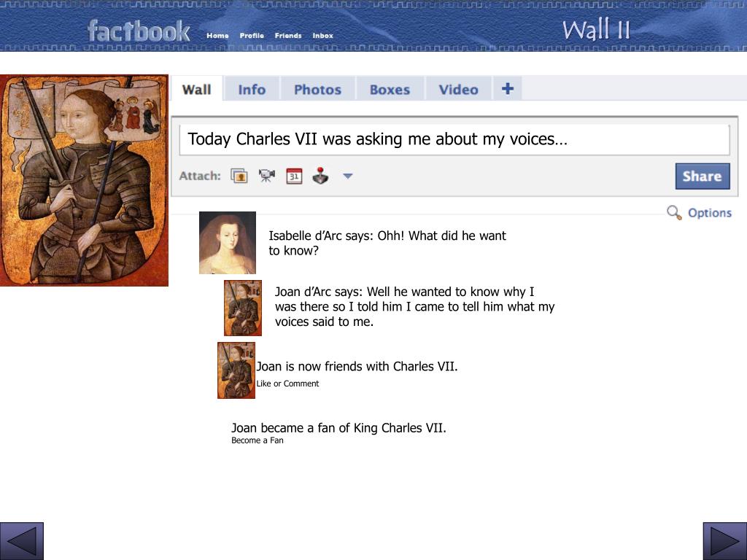Share the status update

(703, 176)
